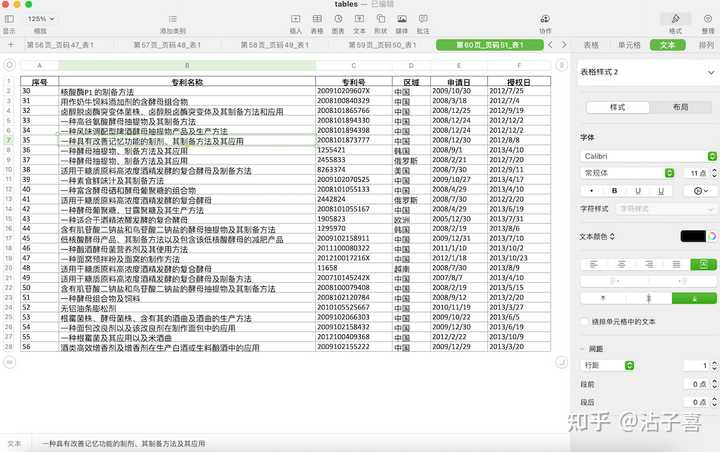Click the 插入 insert toolbar icon

pos(296,19)
